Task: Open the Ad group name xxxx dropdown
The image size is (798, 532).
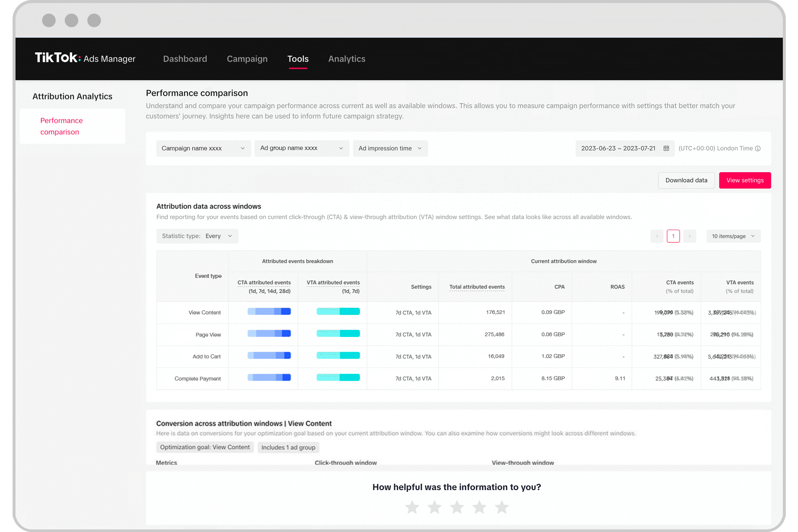Action: coord(302,148)
